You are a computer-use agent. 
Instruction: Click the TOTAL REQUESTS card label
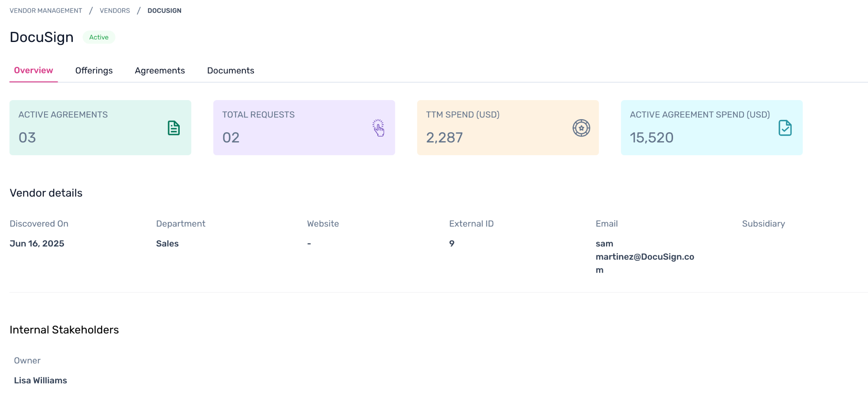tap(259, 114)
